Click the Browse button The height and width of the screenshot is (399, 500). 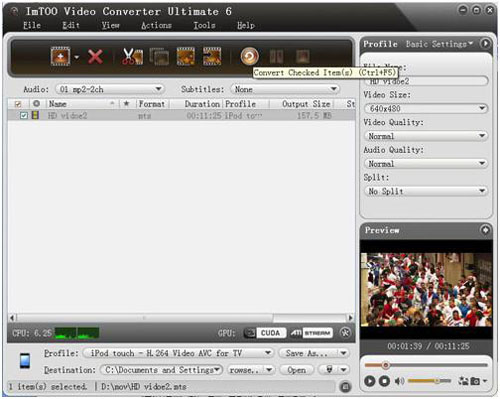[x=245, y=370]
